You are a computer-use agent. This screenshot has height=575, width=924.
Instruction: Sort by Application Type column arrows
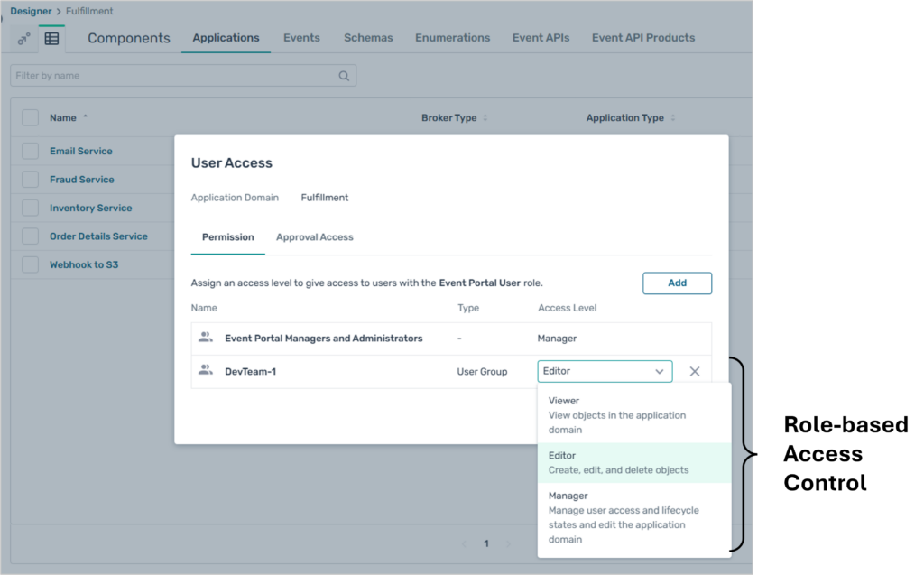tap(673, 118)
